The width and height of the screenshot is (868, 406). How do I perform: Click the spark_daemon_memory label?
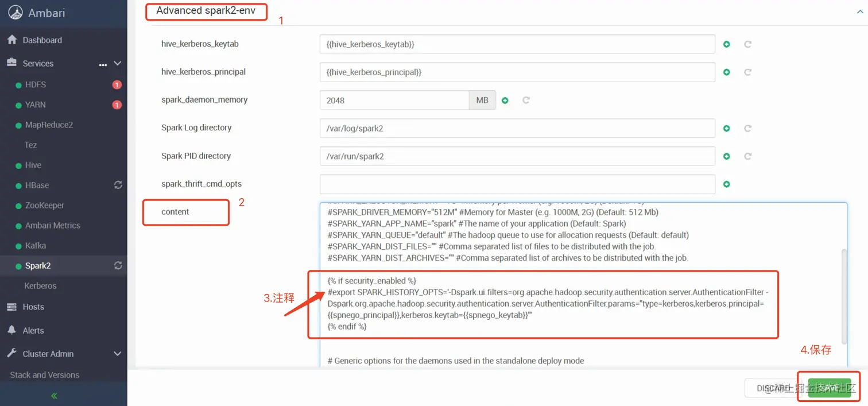click(204, 100)
